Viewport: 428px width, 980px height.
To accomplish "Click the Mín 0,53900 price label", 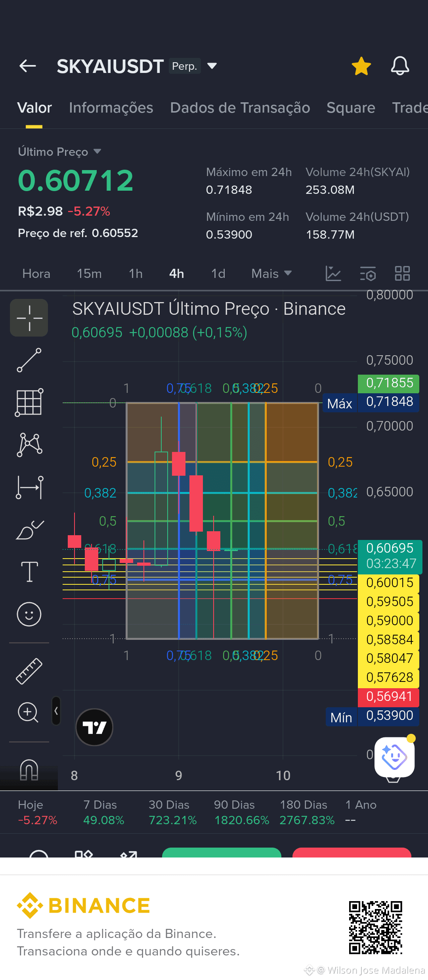I will click(372, 717).
